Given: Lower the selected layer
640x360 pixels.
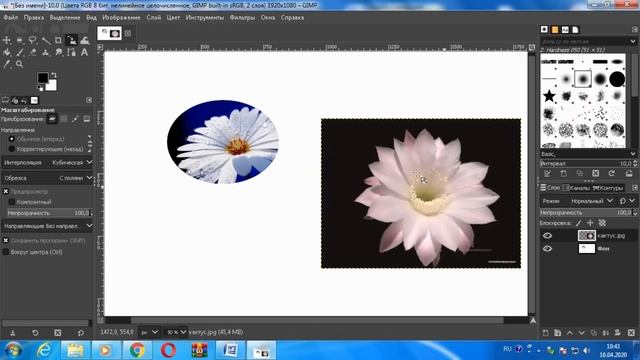Looking at the screenshot, I should click(582, 333).
